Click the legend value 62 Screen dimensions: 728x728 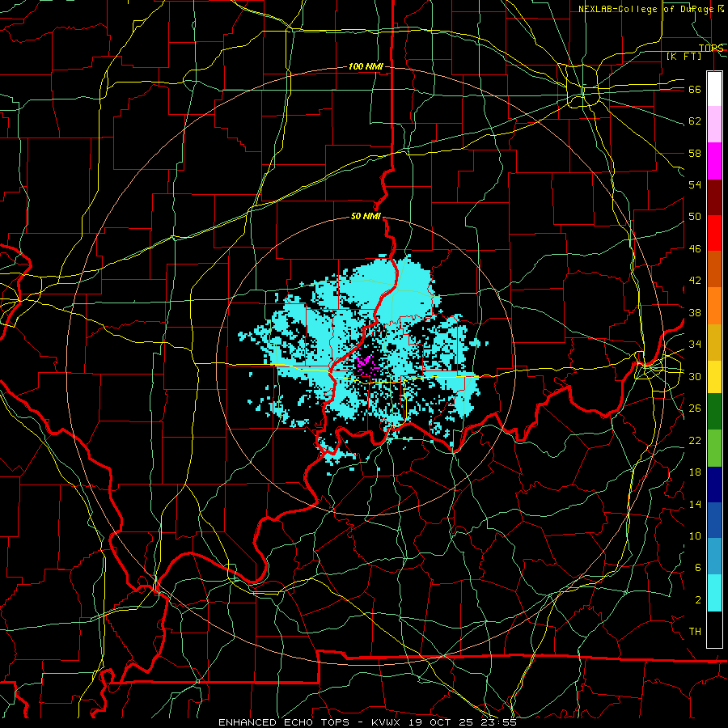click(695, 121)
